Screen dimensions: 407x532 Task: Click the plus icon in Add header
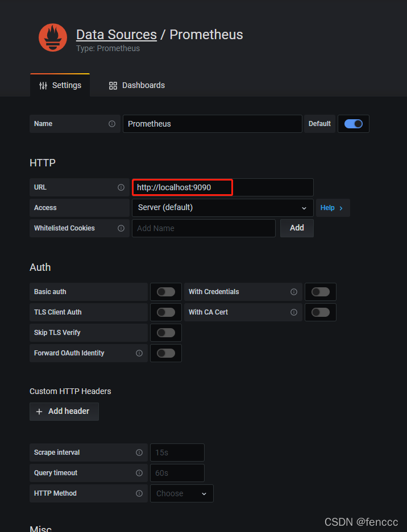point(39,412)
